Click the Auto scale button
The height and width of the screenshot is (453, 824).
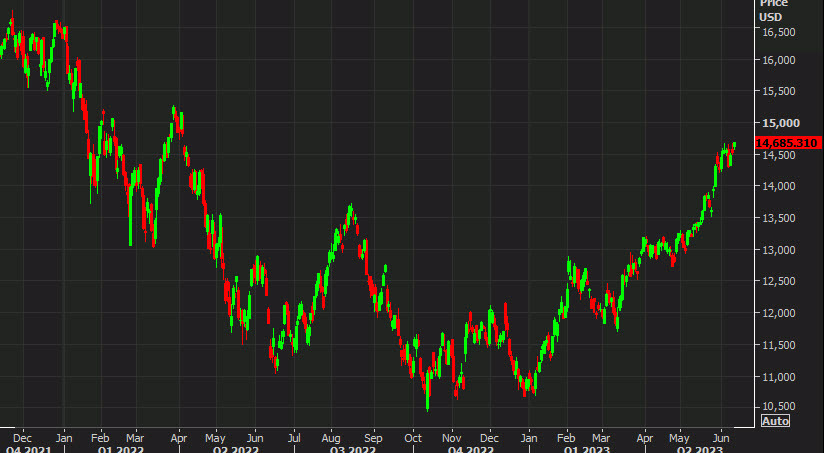[775, 421]
